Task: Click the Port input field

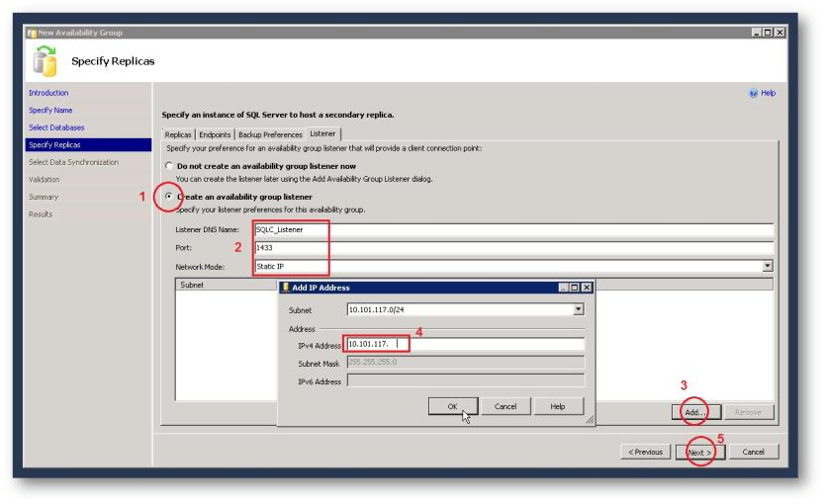Action: tap(513, 247)
